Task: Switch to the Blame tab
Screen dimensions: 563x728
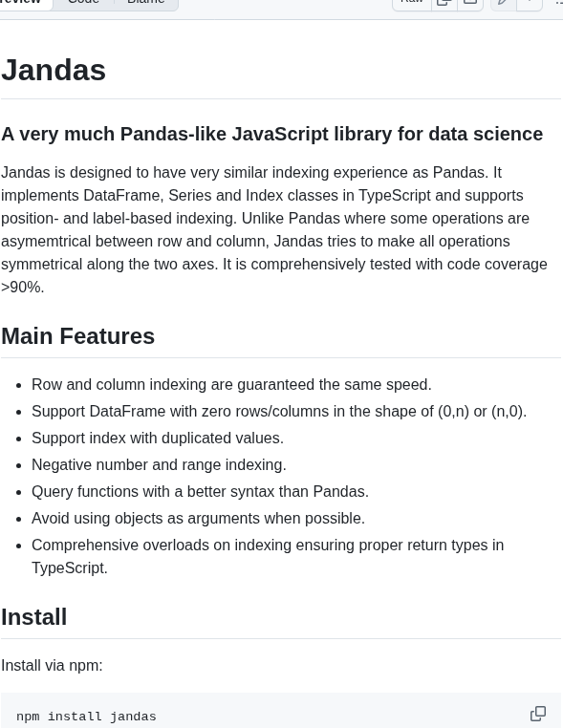Action: click(146, 2)
